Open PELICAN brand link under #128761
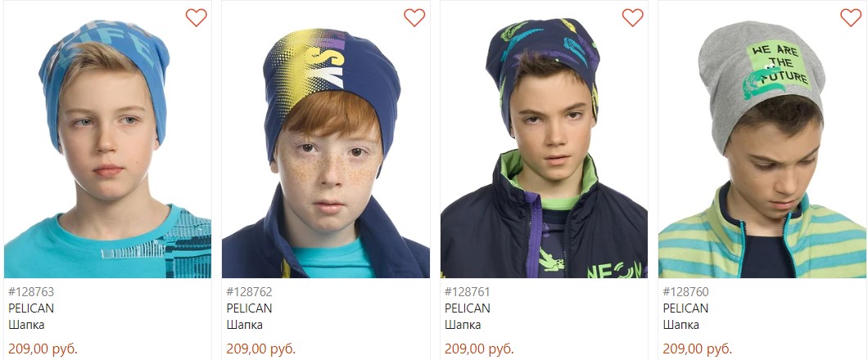This screenshot has width=868, height=360. pyautogui.click(x=468, y=308)
